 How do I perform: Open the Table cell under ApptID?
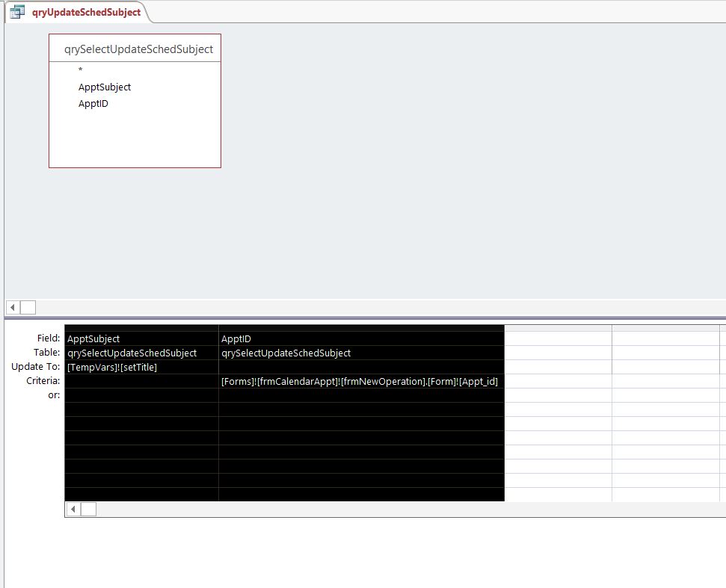click(362, 353)
